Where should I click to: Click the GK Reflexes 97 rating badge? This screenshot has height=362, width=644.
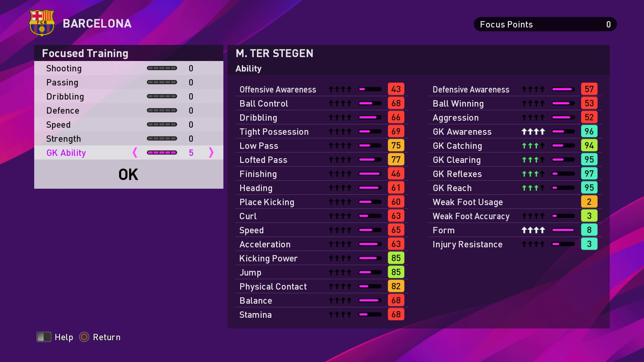[589, 174]
